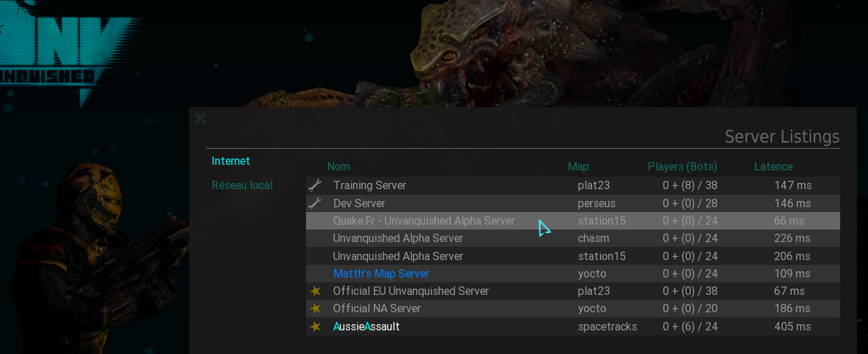Select Matth's Map Server
Viewport: 868px width, 354px height.
[573, 273]
